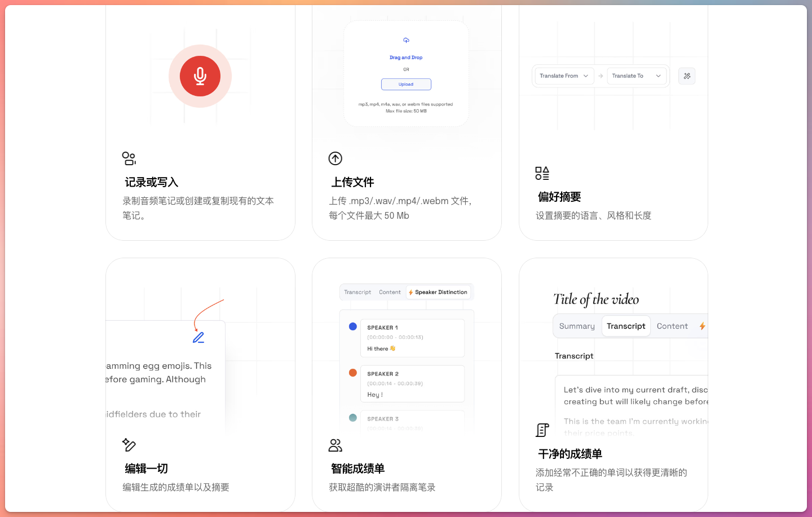Select the magic wand icon beside Translate To

686,76
